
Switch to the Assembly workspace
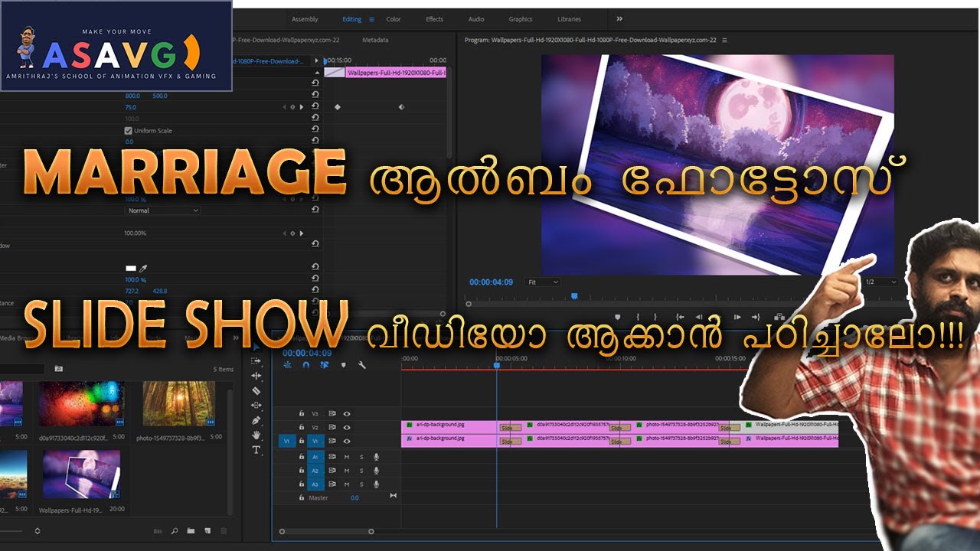305,19
